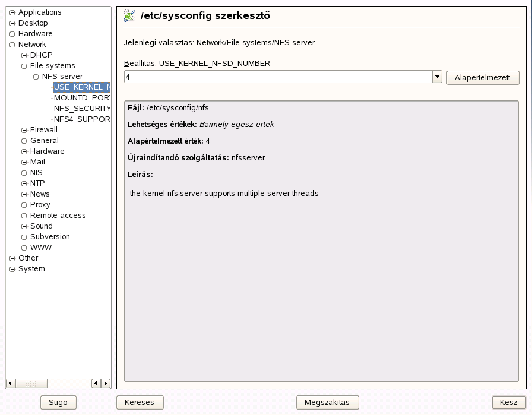Screen dimensions: 532x415
Task: Open Súgó for help
Action: [x=57, y=403]
